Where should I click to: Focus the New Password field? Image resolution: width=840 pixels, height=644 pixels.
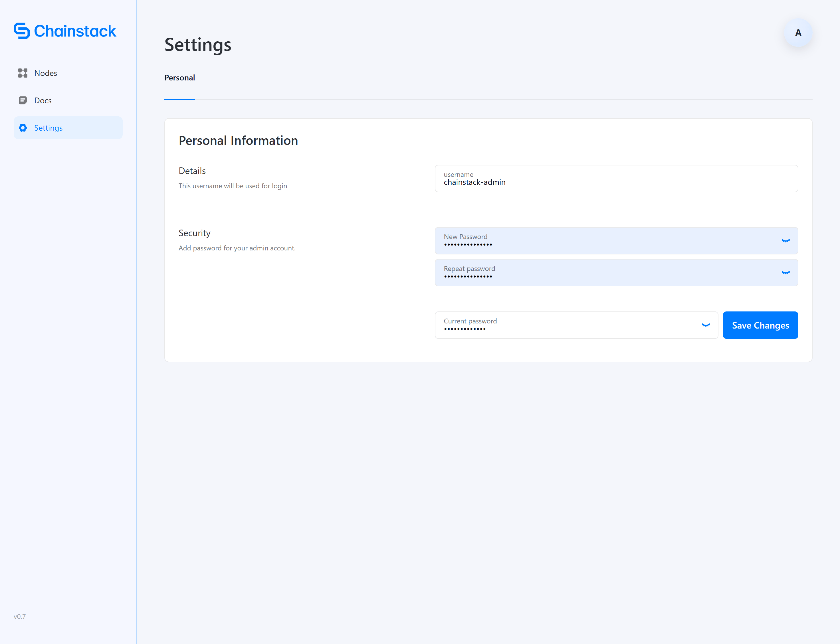click(617, 241)
